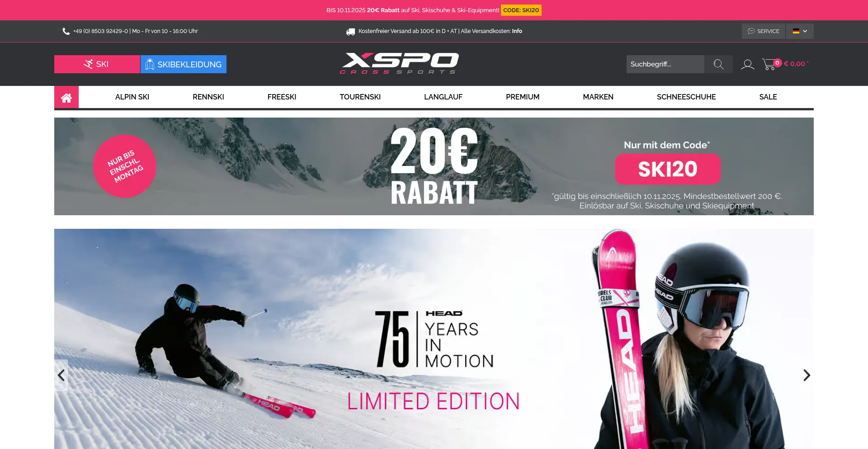Click the SKI20 code banner
This screenshot has width=868, height=449.
pos(668,169)
